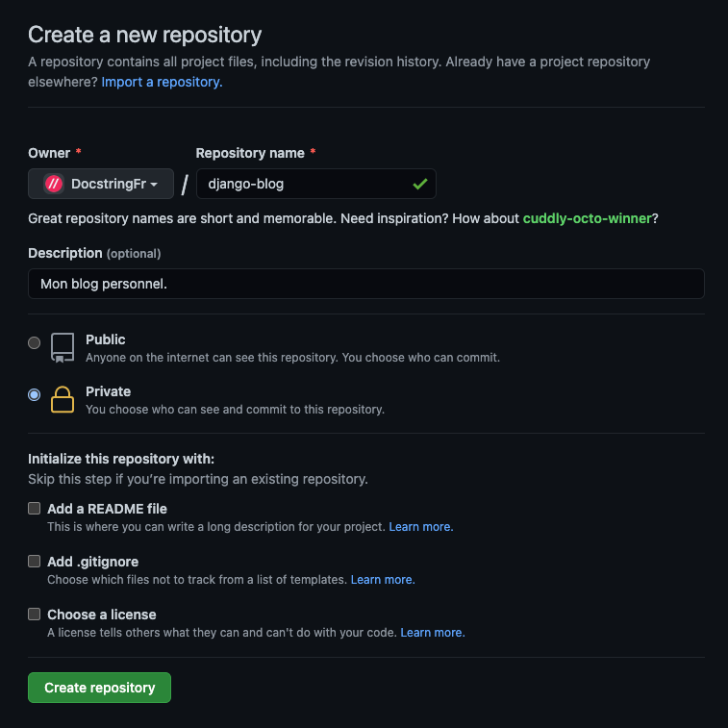
Task: Tick the Choose a license checkbox
Action: pos(35,615)
